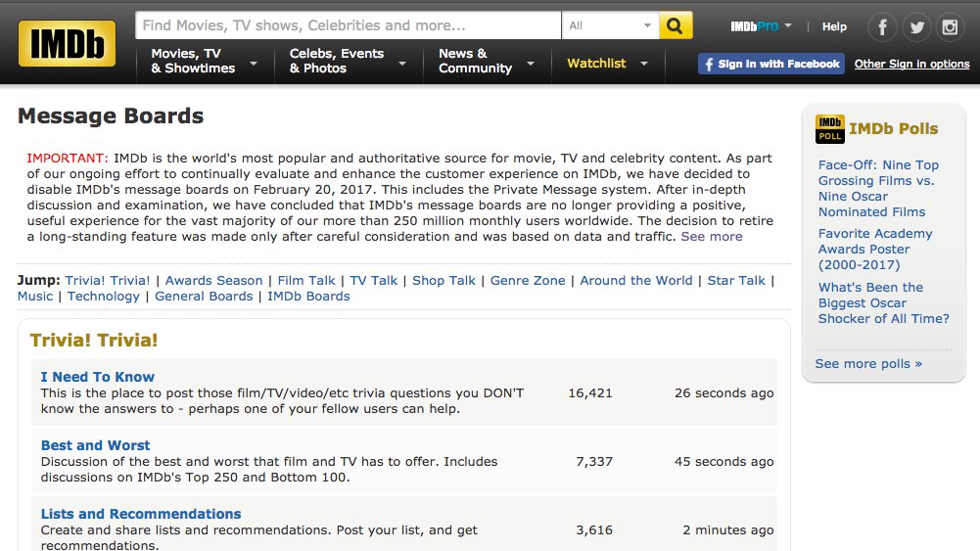Click the IMDb Poll badge icon

(829, 129)
